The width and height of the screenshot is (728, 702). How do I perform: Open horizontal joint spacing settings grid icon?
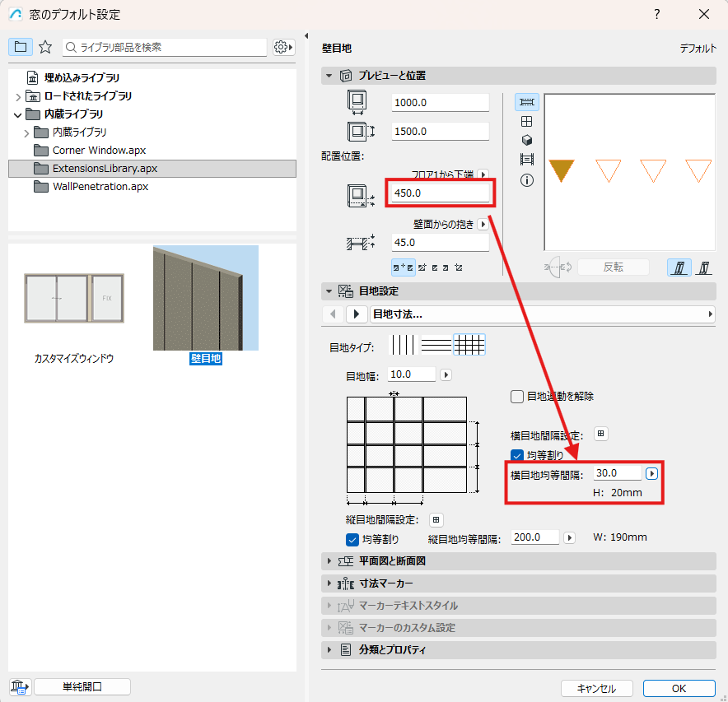click(601, 434)
